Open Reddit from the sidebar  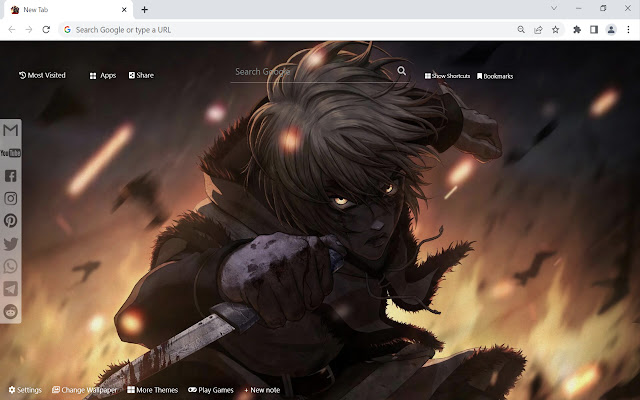pyautogui.click(x=11, y=311)
